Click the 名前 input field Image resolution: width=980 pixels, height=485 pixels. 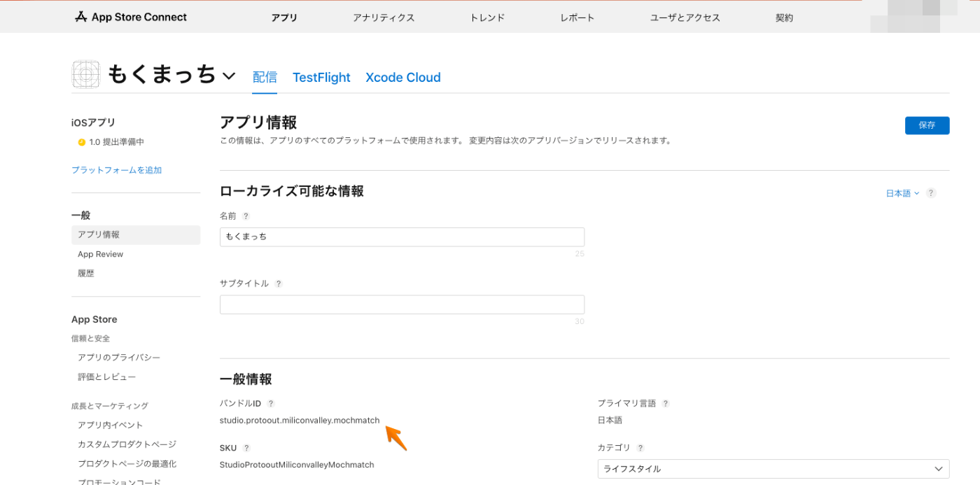[402, 237]
